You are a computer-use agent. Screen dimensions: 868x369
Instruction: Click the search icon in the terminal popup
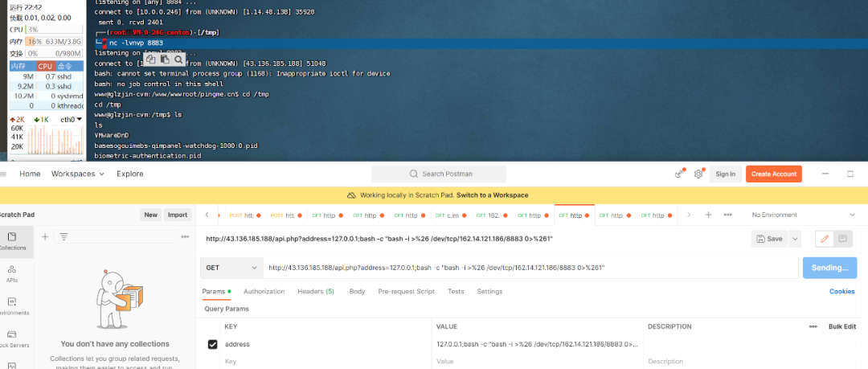pyautogui.click(x=178, y=59)
